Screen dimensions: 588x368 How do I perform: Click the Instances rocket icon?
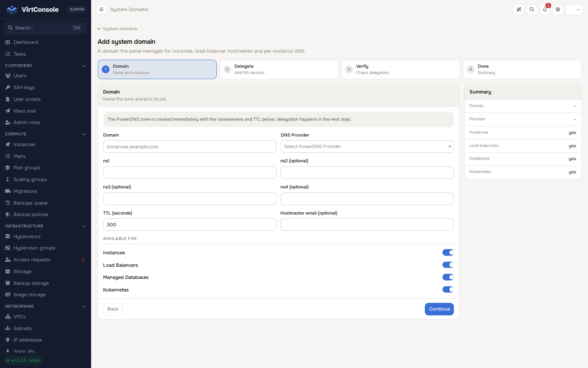click(8, 144)
